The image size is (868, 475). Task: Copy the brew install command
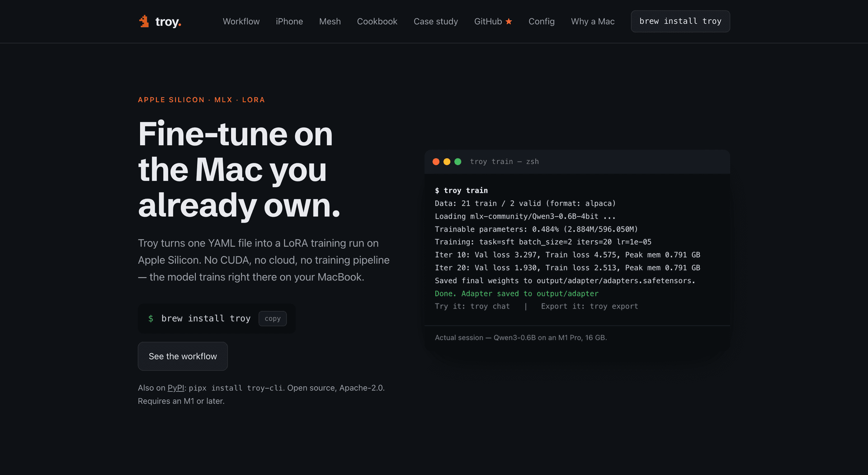pyautogui.click(x=273, y=318)
